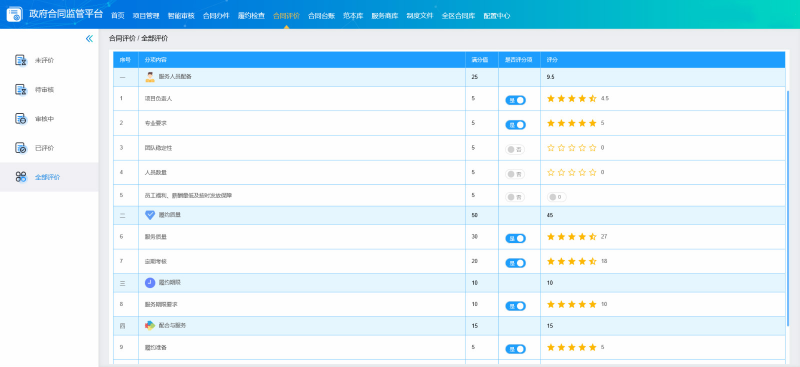The image size is (800, 367).
Task: Click the 审核中 sidebar icon
Action: (21, 119)
